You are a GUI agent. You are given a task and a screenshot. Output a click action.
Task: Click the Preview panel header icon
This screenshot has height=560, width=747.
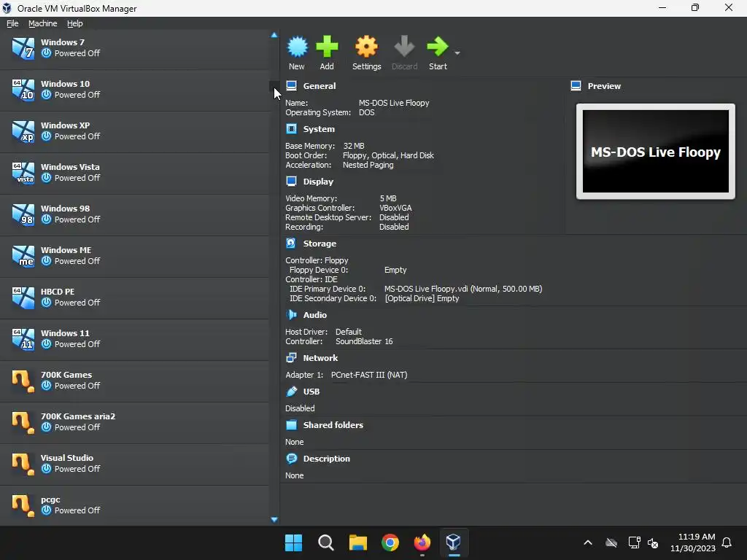pos(576,86)
